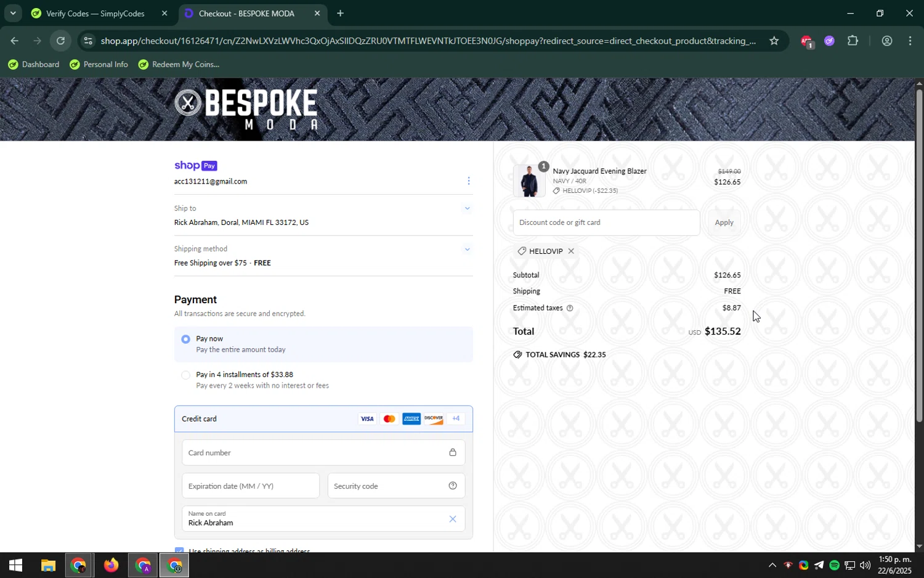Click the checkout URL address bar
Image resolution: width=924 pixels, height=578 pixels.
coord(428,41)
